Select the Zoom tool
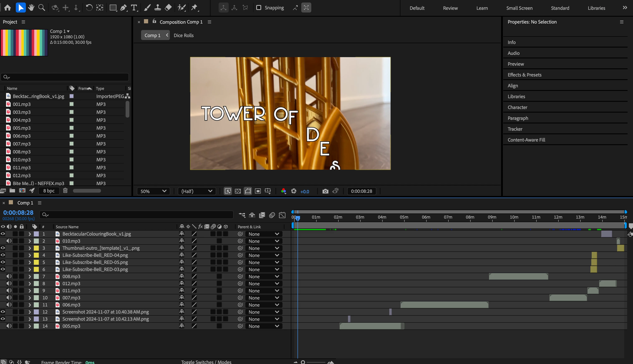Viewport: 633px width, 364px height. point(42,8)
